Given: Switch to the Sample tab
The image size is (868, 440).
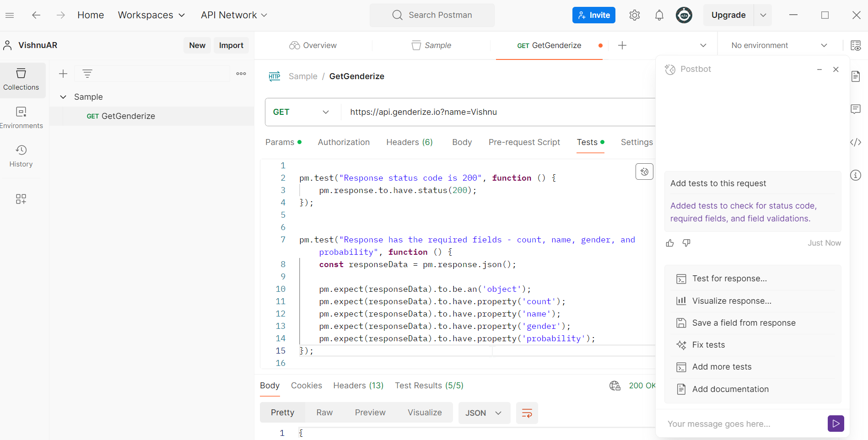Looking at the screenshot, I should pyautogui.click(x=431, y=45).
